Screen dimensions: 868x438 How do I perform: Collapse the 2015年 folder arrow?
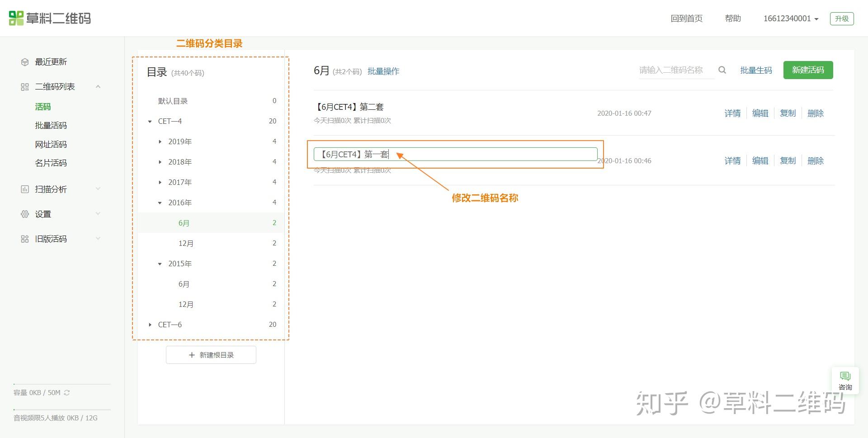pos(160,264)
